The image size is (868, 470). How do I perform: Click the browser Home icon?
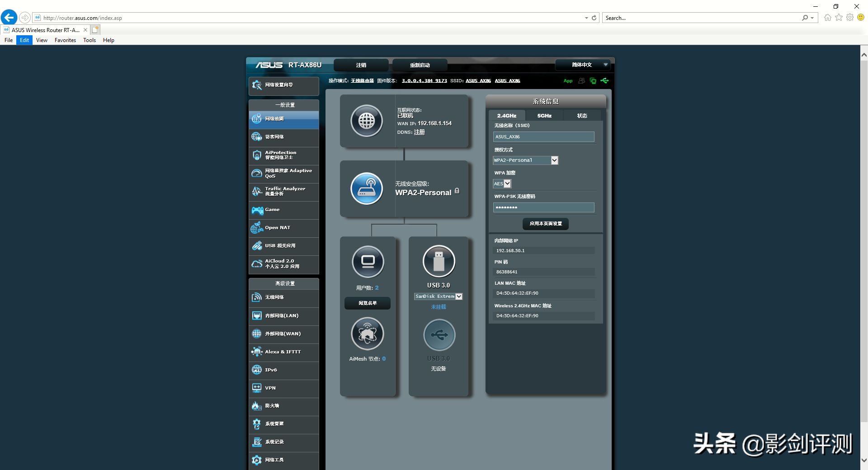828,18
